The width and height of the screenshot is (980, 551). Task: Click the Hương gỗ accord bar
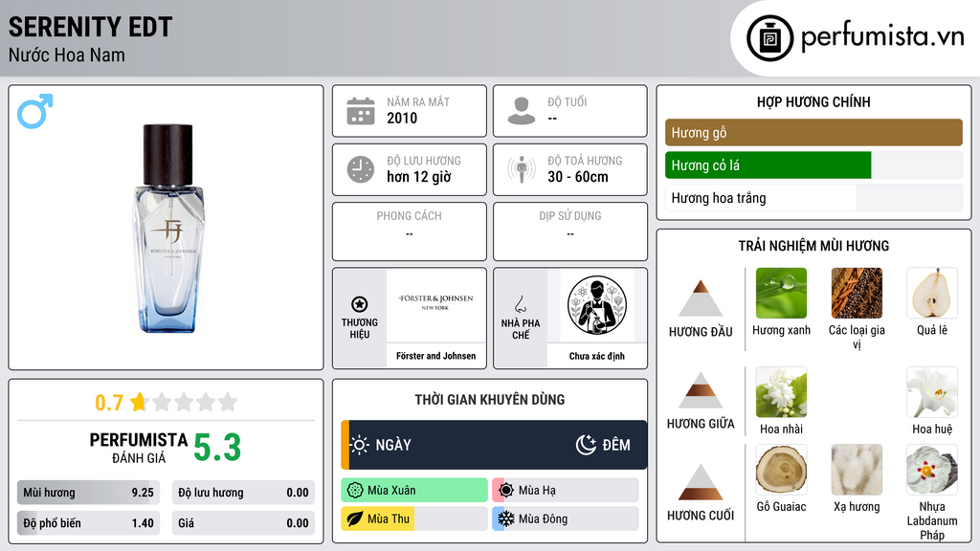pos(813,132)
